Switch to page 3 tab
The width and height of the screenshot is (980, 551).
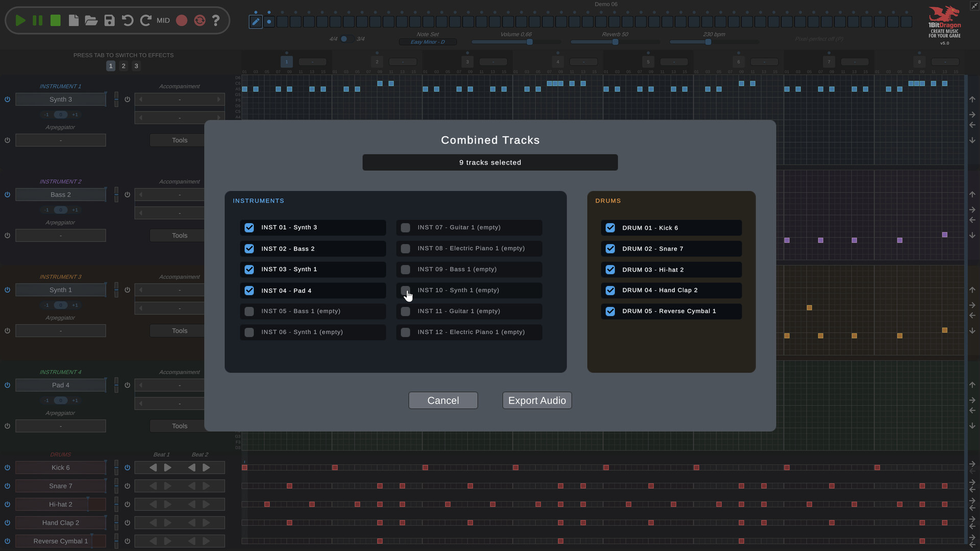coord(136,66)
